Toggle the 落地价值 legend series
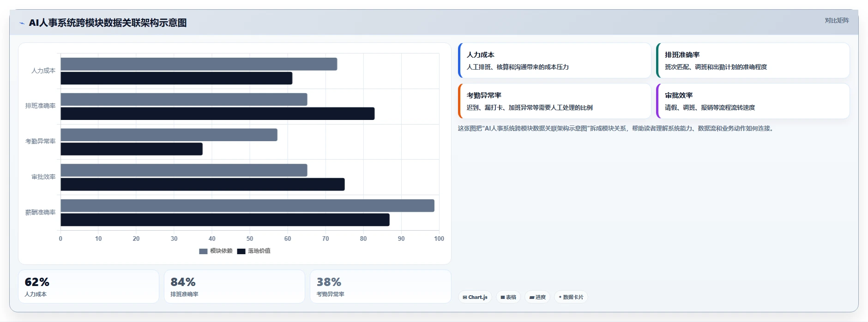868x322 pixels. coord(253,251)
